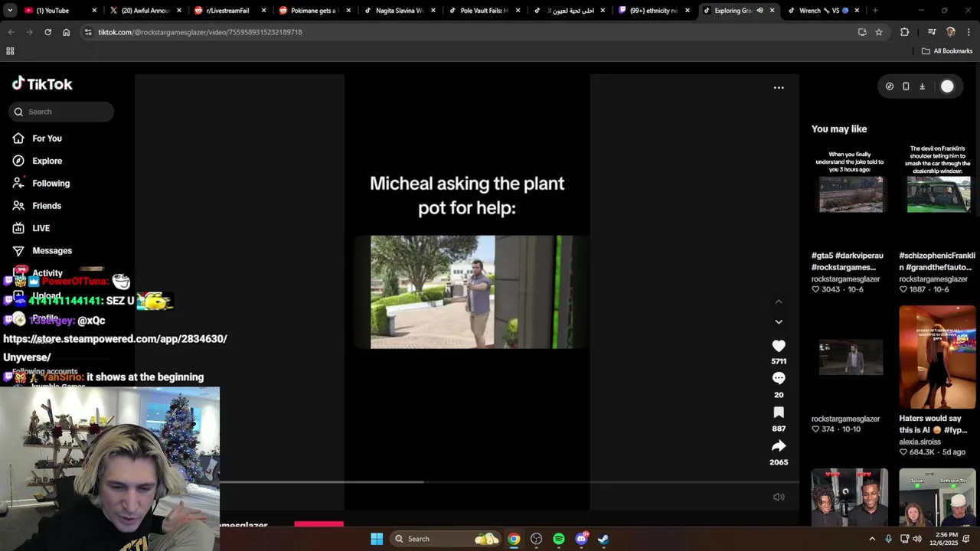Focus the TikTok search field
Screen dimensions: 980x551
pyautogui.click(x=61, y=112)
